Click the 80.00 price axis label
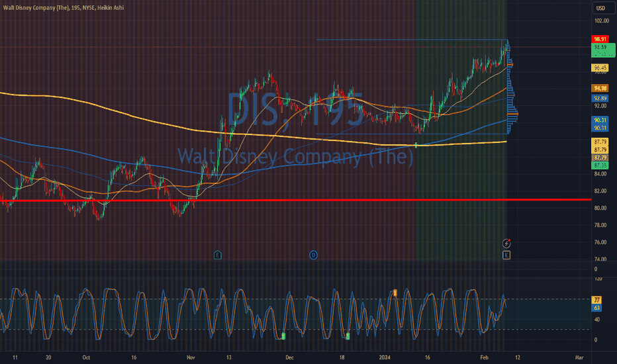Screen dimensions: 617x364 pyautogui.click(x=600, y=208)
